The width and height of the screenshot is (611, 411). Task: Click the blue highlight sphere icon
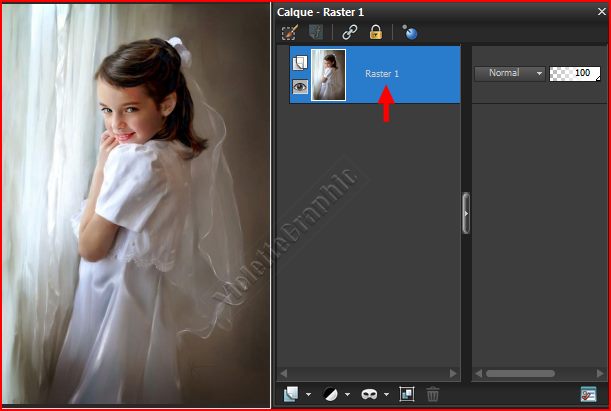pos(410,32)
